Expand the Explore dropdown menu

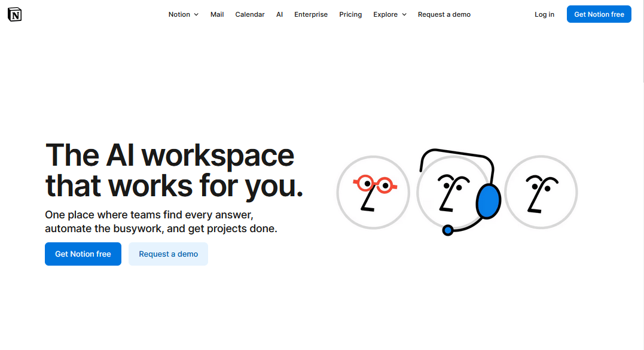[390, 14]
